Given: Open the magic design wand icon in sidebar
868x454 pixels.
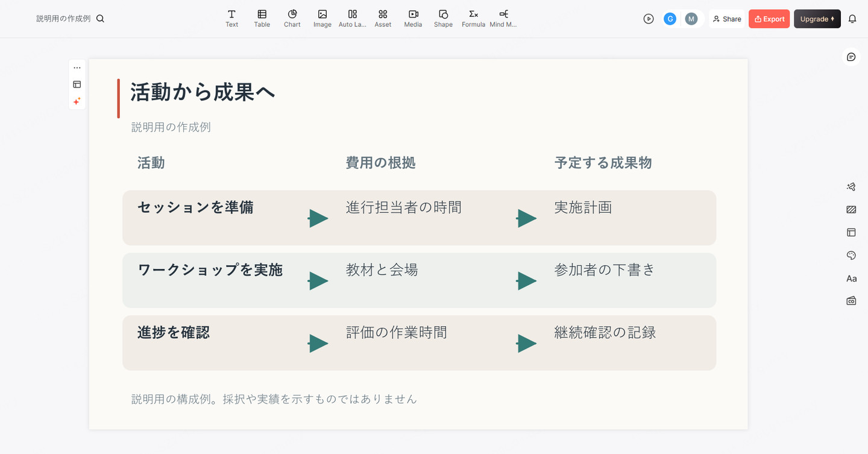Looking at the screenshot, I should (851, 187).
